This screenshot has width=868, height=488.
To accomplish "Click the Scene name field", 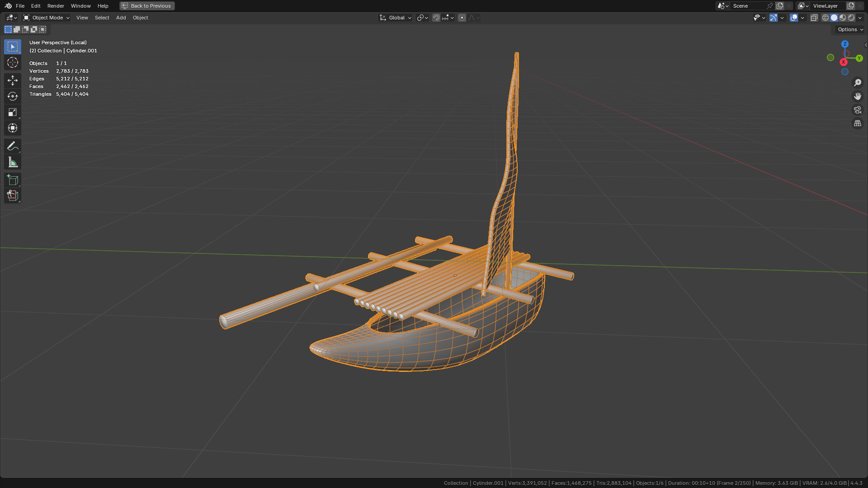I will pos(748,6).
